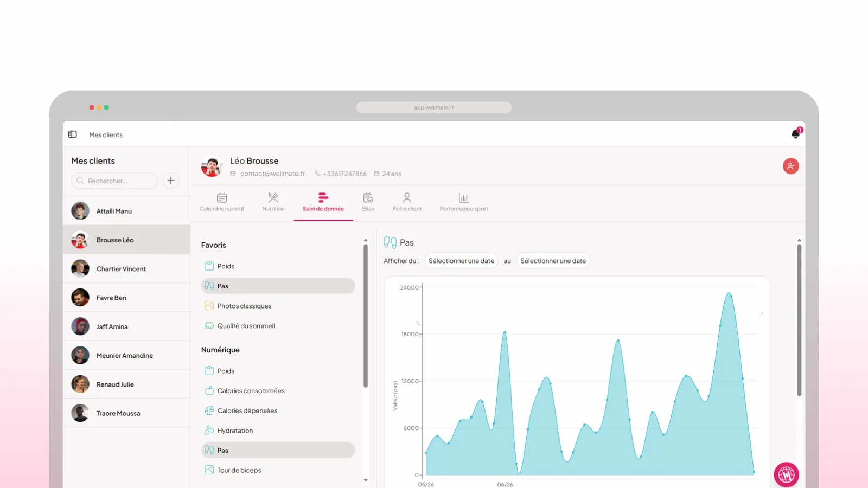
Task: Click the Mes clients breadcrumb
Action: (106, 135)
